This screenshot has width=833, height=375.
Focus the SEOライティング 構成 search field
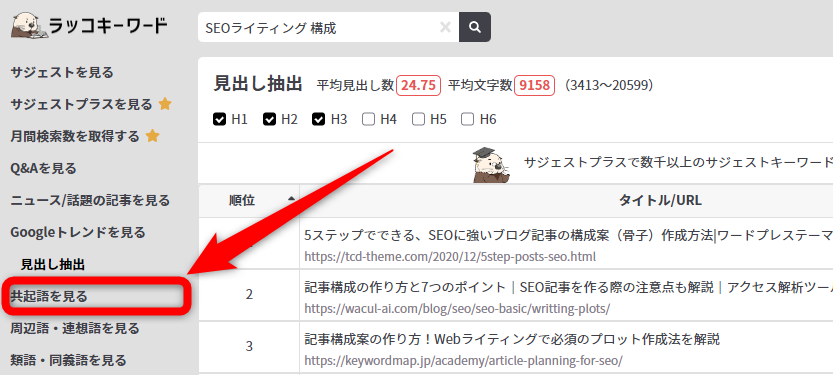319,27
